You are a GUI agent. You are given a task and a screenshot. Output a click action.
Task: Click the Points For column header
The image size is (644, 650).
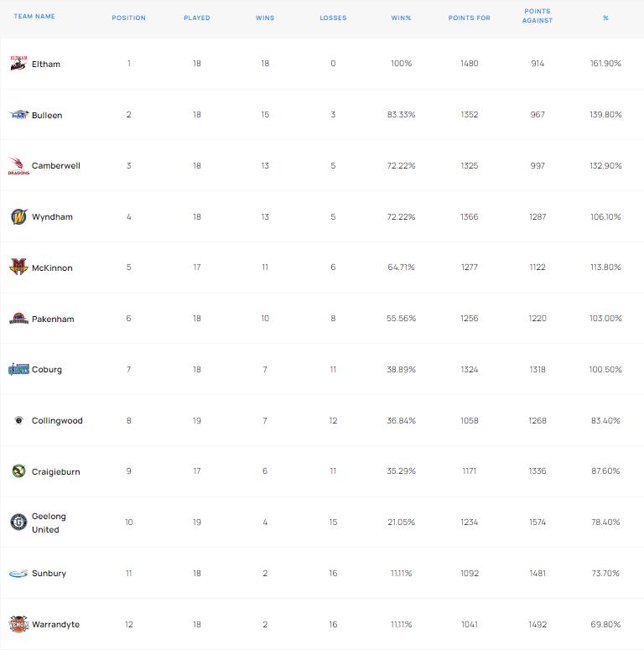470,18
